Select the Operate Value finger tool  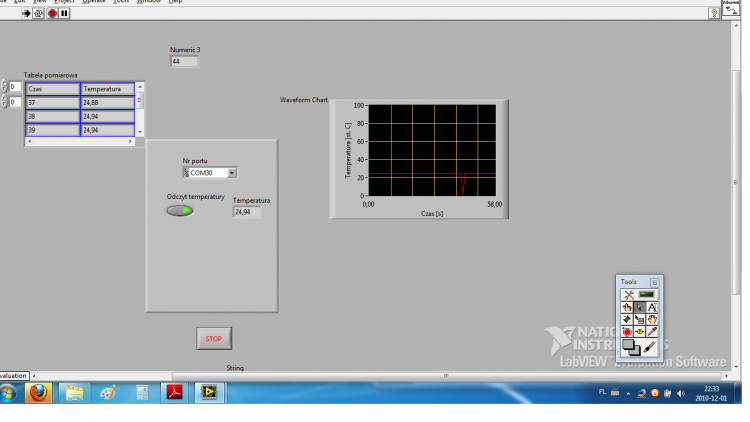[627, 307]
